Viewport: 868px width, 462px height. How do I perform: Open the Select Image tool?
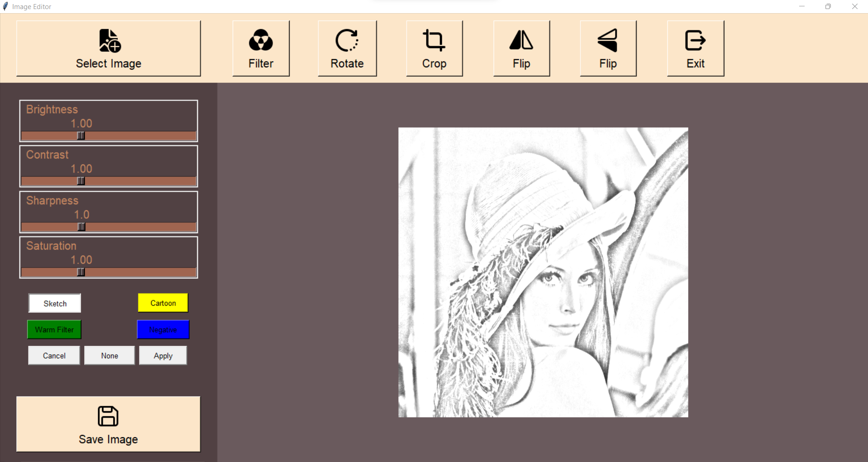(x=108, y=48)
